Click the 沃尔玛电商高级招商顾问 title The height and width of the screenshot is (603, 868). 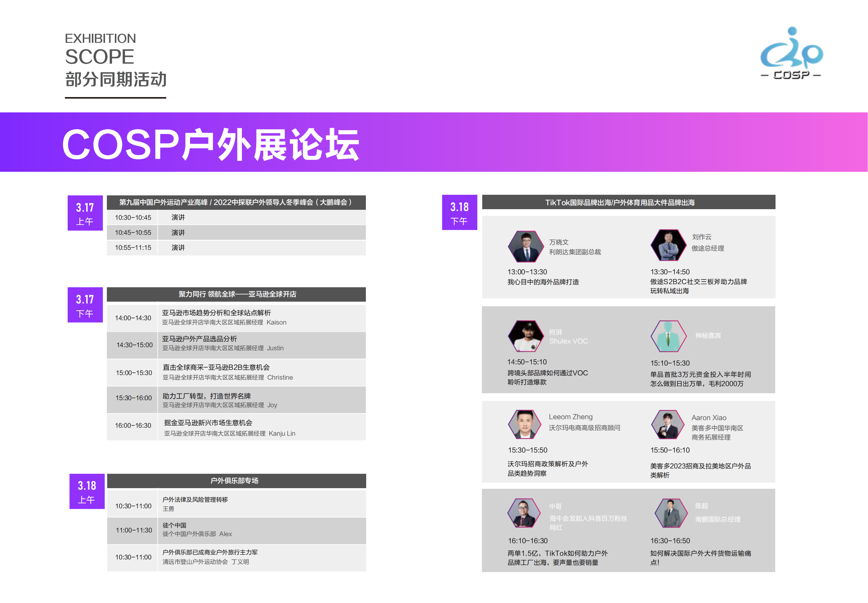click(x=584, y=428)
